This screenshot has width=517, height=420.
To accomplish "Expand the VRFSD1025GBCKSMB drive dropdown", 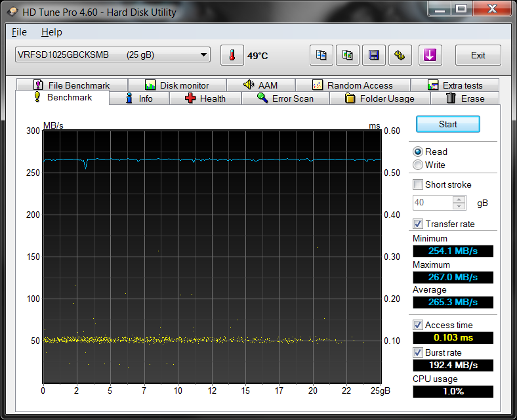I will tap(203, 55).
